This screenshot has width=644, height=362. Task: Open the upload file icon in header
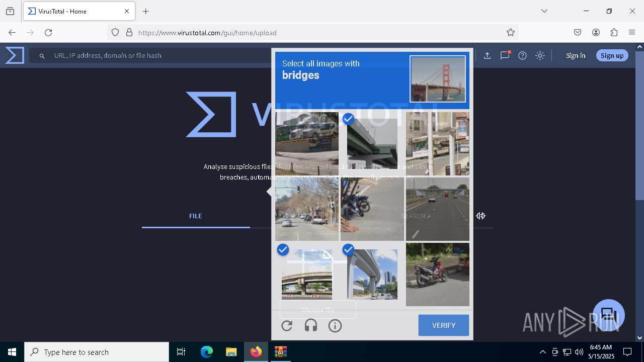pos(487,56)
